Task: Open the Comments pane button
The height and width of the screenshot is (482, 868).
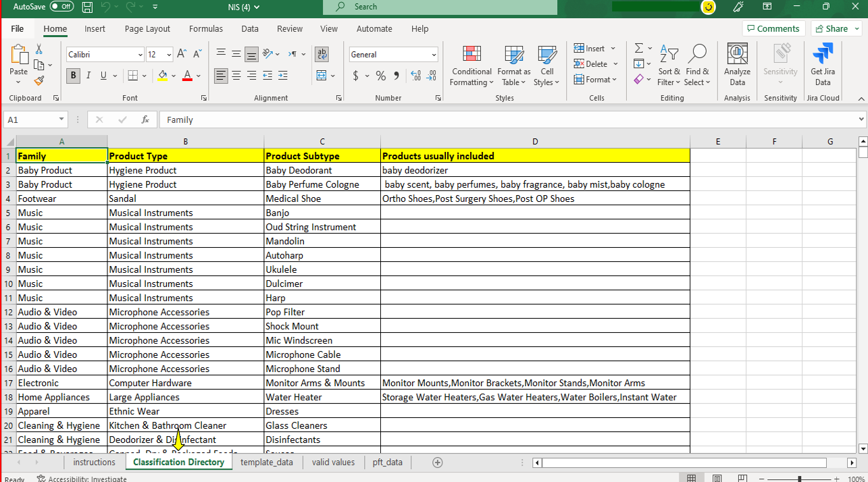Action: pyautogui.click(x=772, y=29)
